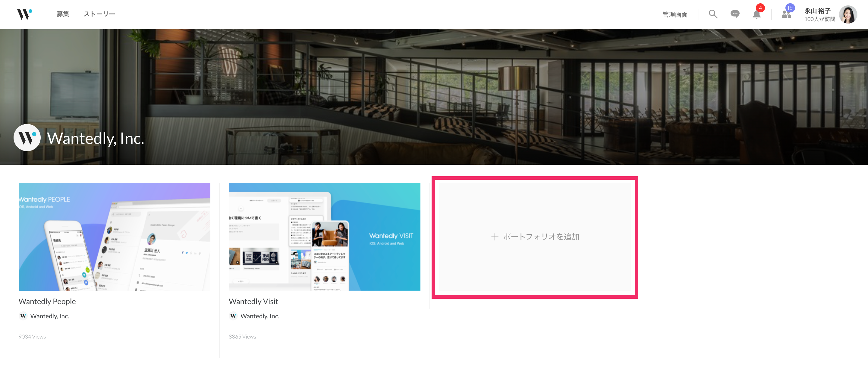The width and height of the screenshot is (868, 385).
Task: Click the Wantedly, Inc. banner title
Action: (x=96, y=138)
